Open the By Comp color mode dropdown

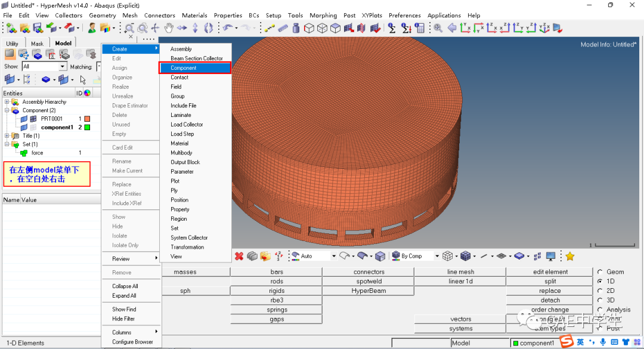tap(436, 256)
